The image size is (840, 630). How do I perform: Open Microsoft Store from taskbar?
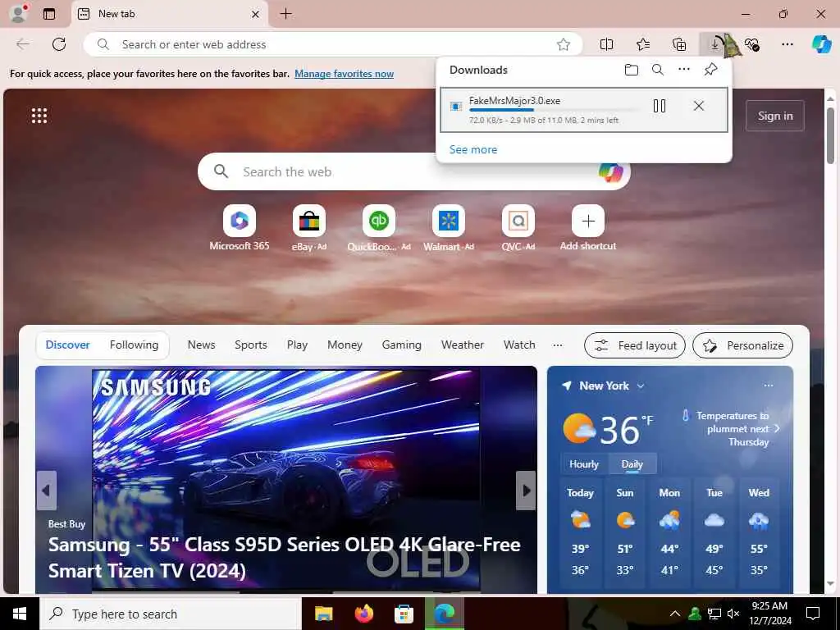click(404, 614)
